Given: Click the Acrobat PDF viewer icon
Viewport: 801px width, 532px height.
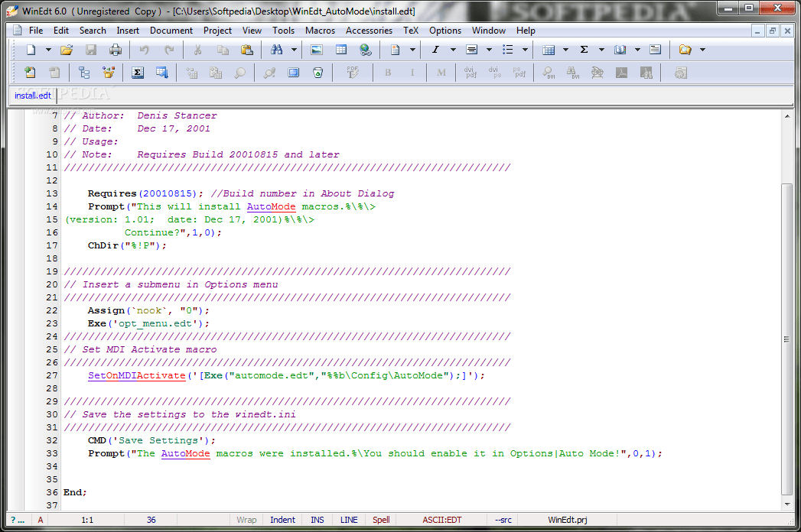Looking at the screenshot, I should coord(622,73).
